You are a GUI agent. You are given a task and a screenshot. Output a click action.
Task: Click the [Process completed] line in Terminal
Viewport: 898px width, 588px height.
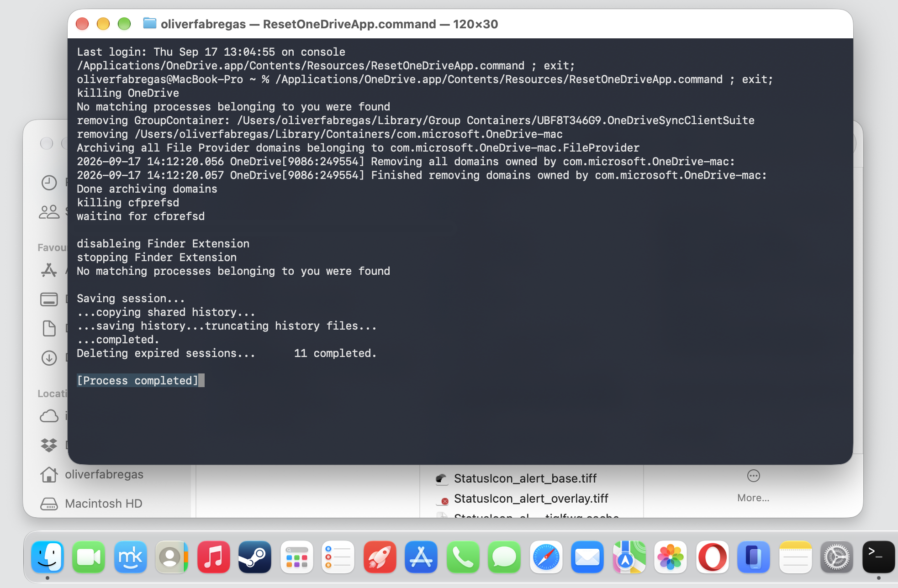pyautogui.click(x=137, y=380)
